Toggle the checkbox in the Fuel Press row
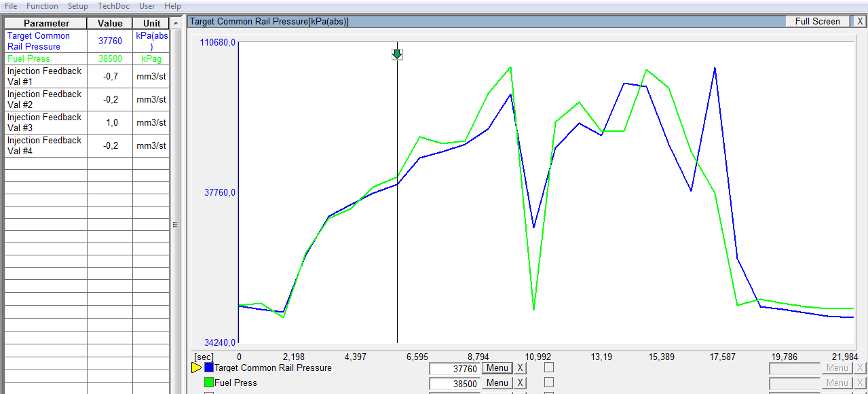868x394 pixels. coord(549,382)
